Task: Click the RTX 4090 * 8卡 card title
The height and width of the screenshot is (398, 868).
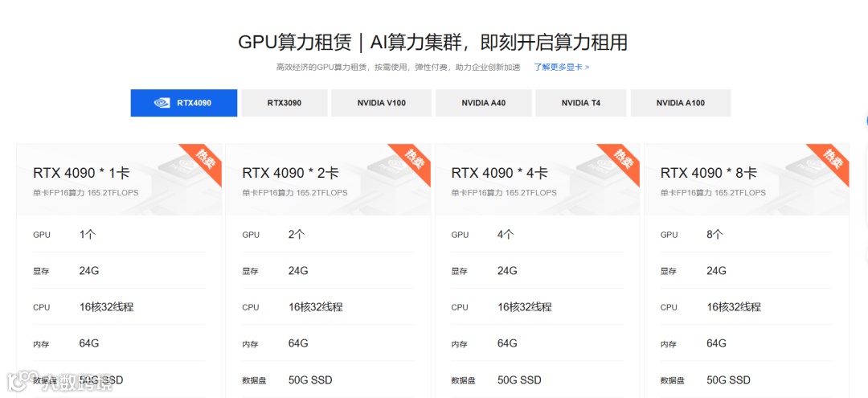Action: (x=709, y=173)
